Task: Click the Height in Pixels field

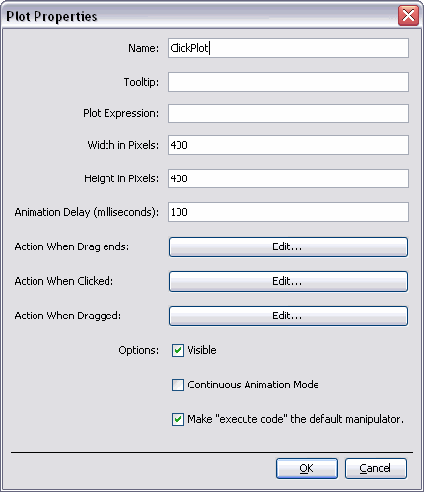Action: click(288, 178)
